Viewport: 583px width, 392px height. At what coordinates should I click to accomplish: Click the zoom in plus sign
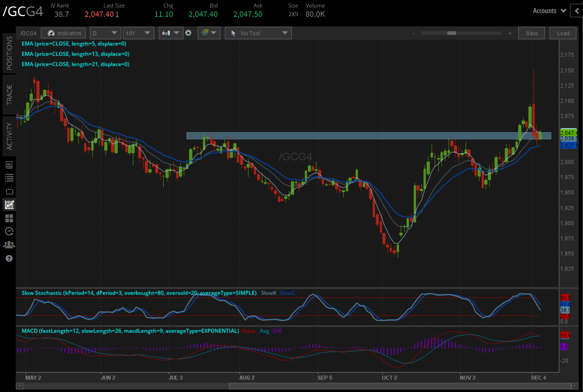510,33
